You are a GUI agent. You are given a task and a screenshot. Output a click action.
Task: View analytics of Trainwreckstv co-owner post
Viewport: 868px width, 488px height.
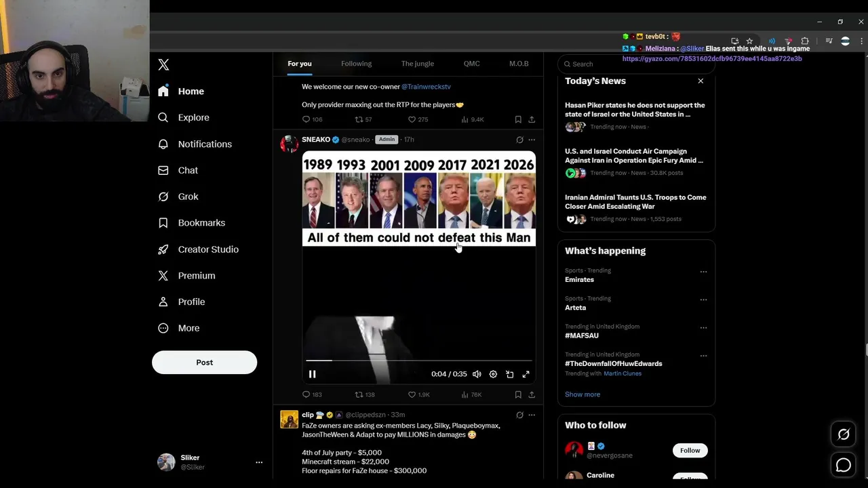(x=472, y=119)
